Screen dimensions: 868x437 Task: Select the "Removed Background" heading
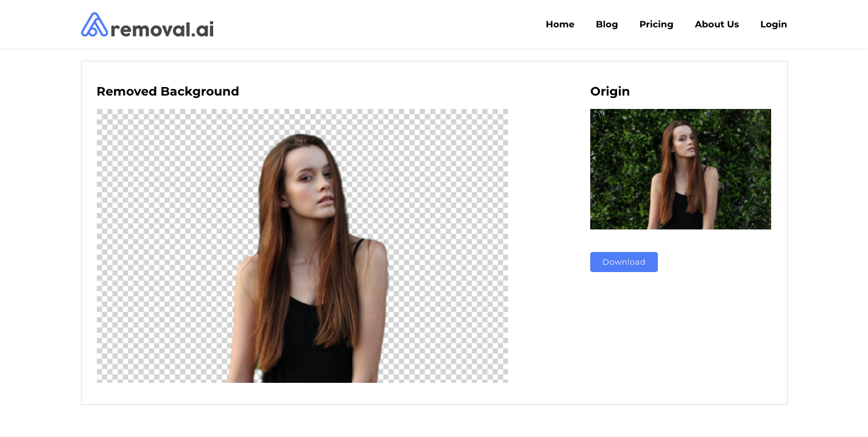pyautogui.click(x=168, y=91)
